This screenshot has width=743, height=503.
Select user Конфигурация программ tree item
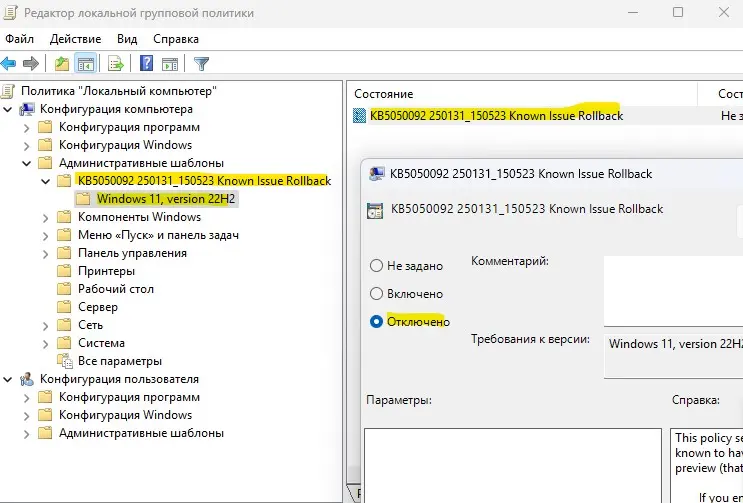pos(129,397)
